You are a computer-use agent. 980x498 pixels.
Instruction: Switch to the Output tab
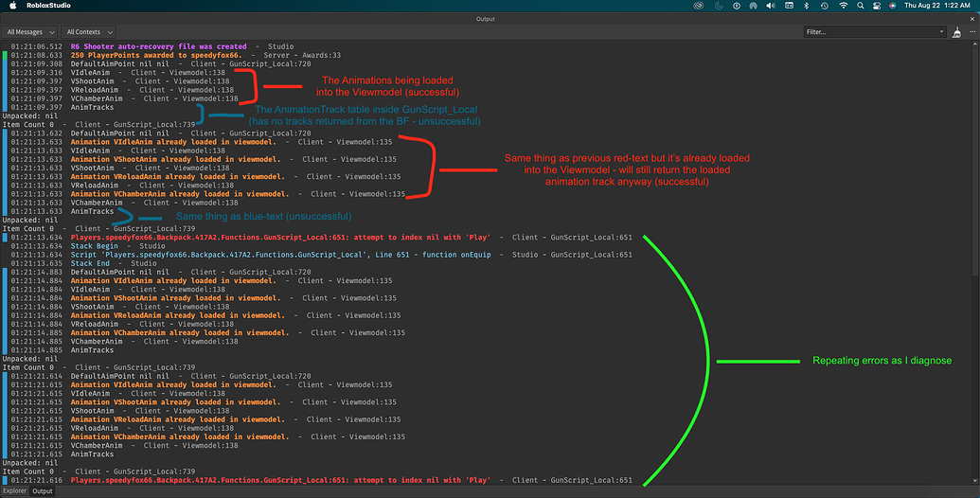tap(43, 491)
